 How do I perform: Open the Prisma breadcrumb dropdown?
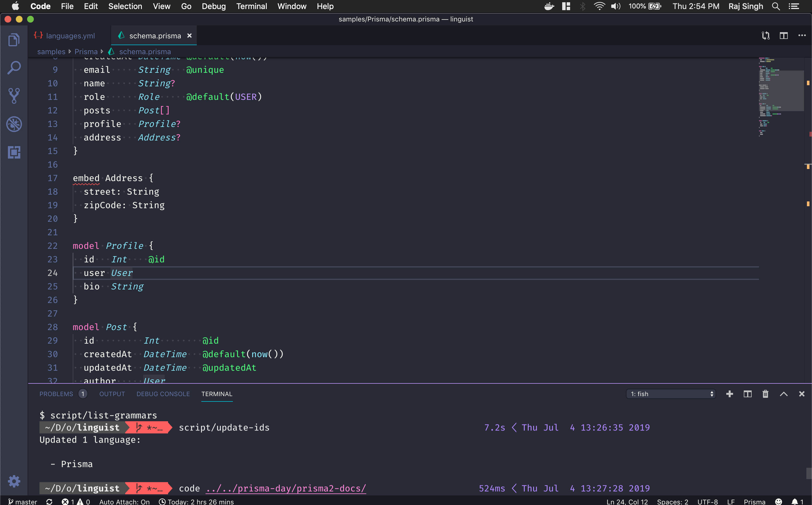85,51
